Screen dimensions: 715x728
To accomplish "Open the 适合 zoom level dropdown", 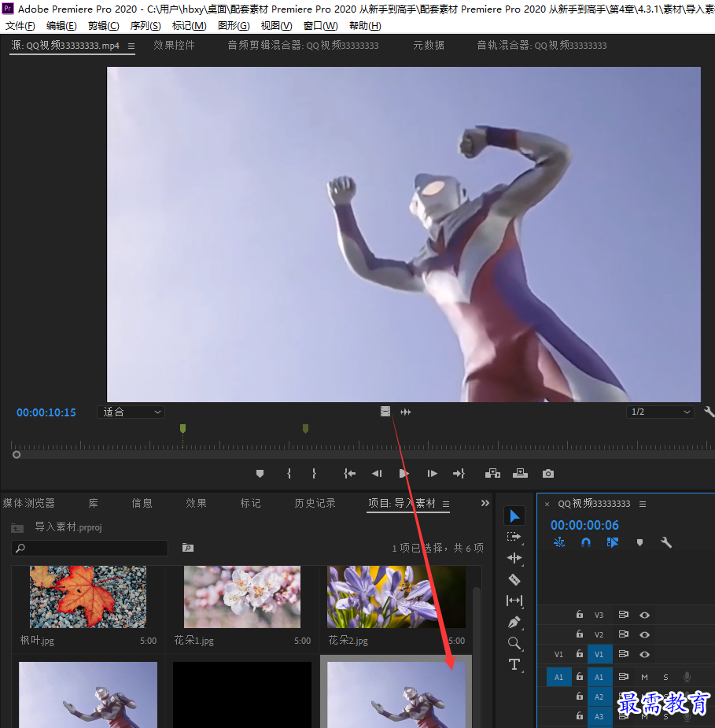I will (131, 412).
